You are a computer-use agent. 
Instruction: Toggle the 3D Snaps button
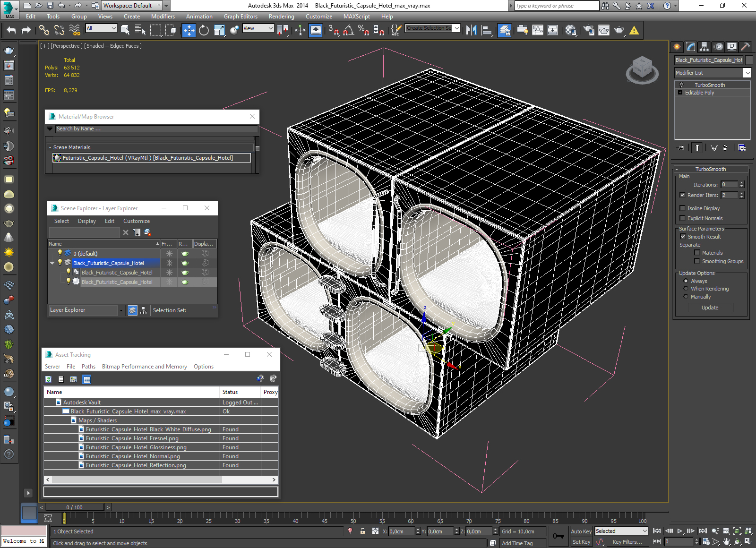click(x=334, y=30)
